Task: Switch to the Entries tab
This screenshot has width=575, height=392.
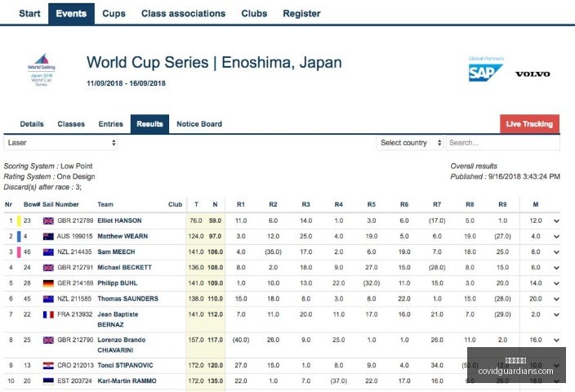Action: point(111,124)
